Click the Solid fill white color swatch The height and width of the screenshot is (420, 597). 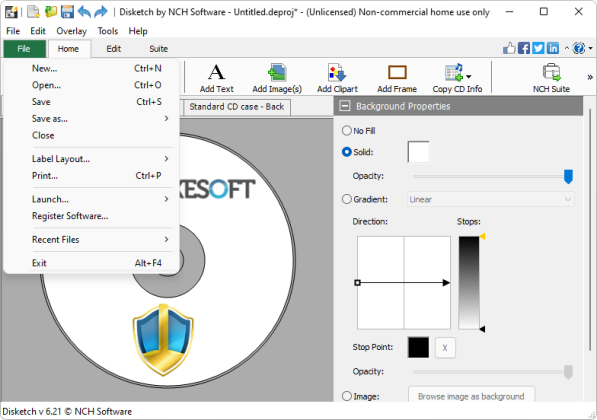coord(418,152)
